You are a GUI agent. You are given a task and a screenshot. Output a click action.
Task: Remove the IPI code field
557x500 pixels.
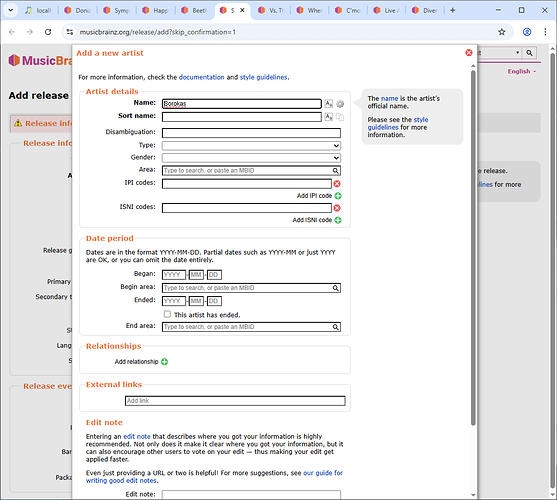[337, 184]
